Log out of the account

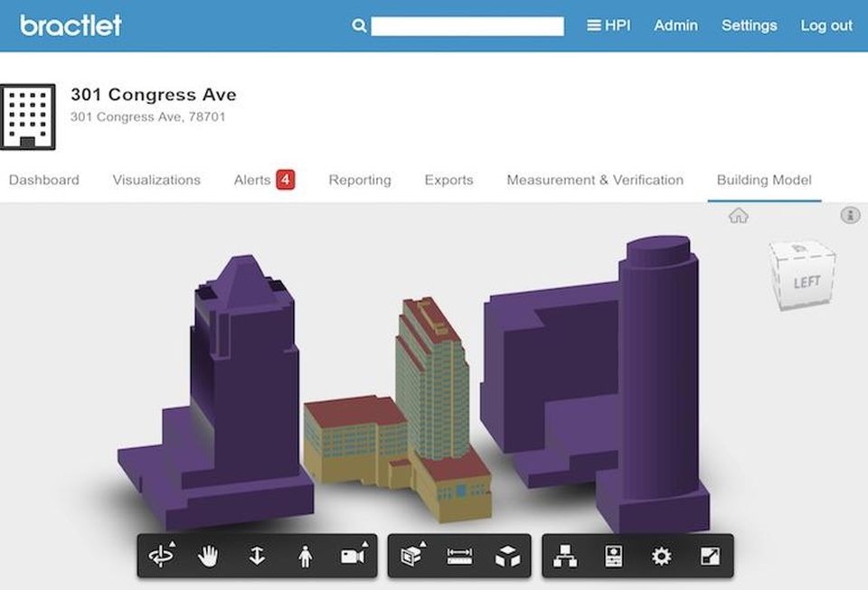click(826, 25)
